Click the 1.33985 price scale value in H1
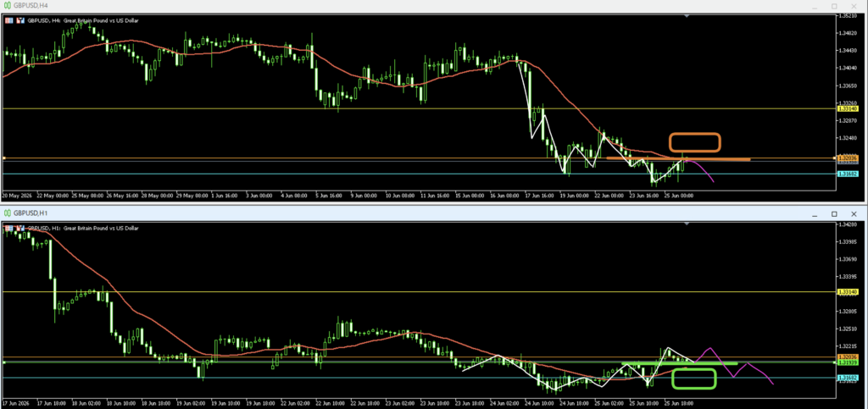The image size is (868, 409). [x=849, y=242]
